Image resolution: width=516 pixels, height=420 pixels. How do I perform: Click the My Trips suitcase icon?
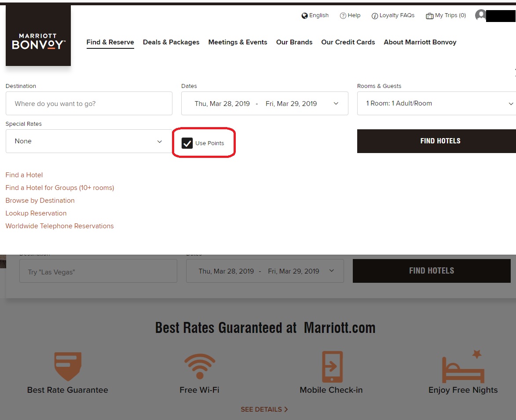(429, 16)
